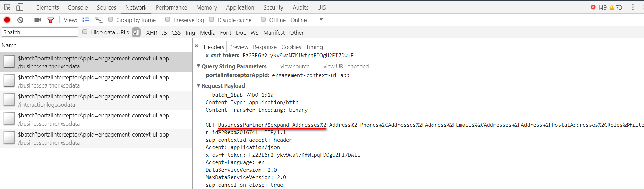
Task: Open the Cookies tab
Action: [x=291, y=47]
